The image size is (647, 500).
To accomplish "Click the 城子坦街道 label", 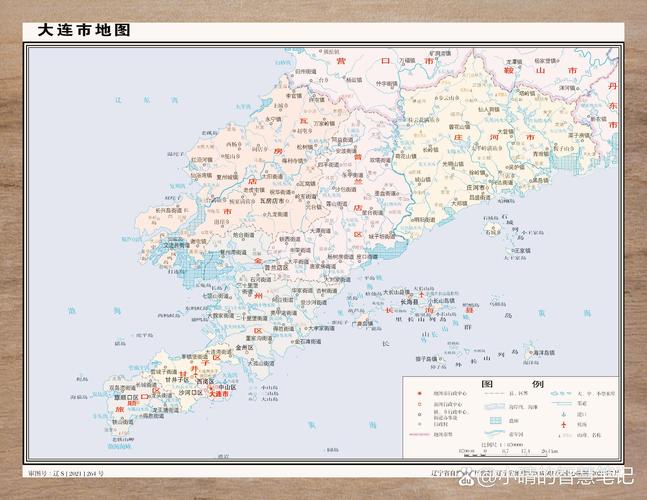I will pos(382,237).
